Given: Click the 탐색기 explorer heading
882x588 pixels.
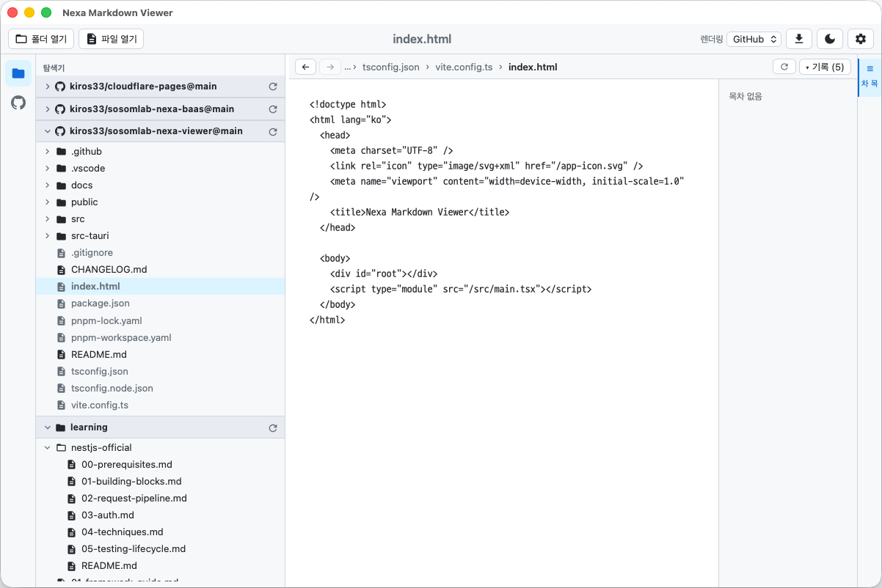Looking at the screenshot, I should [54, 67].
